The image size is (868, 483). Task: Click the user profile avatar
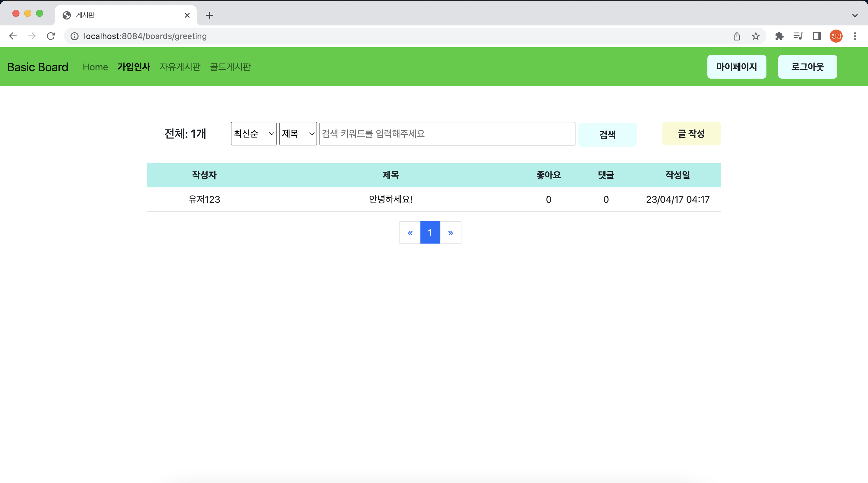click(x=836, y=36)
